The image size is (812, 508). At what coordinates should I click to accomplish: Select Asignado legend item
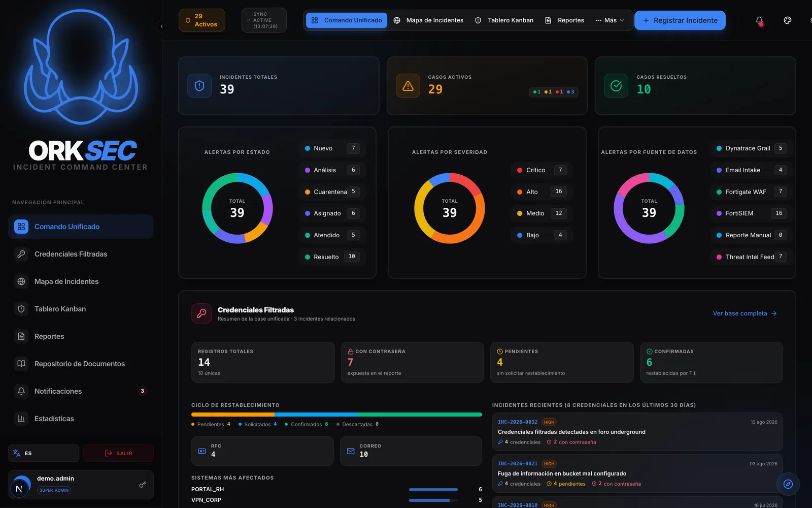[x=332, y=213]
